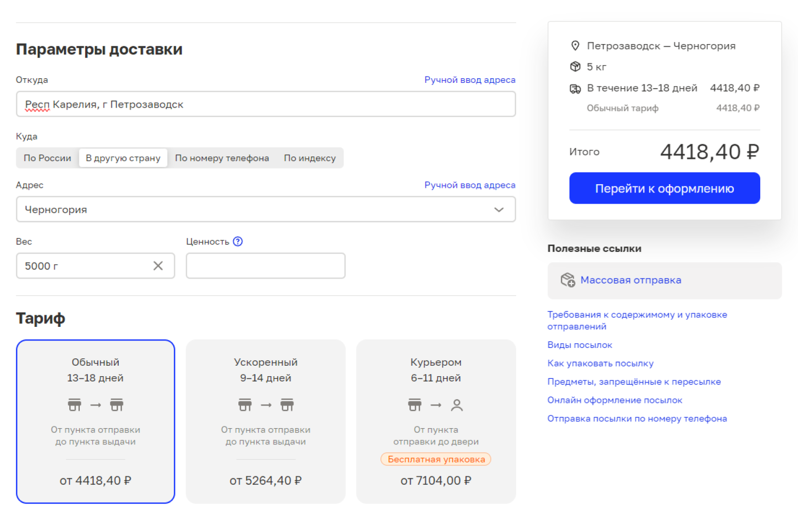Choose the Курьером 6–11 дней tariff
This screenshot has height=532, width=798.
[436, 421]
